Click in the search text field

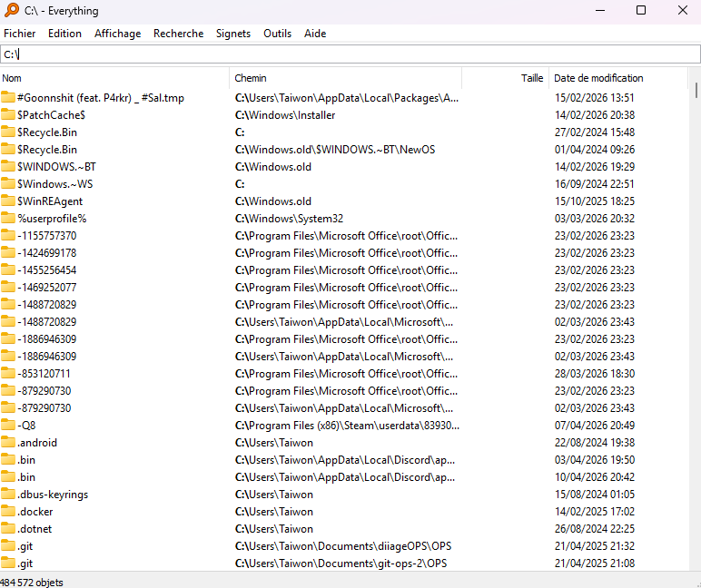(x=350, y=55)
